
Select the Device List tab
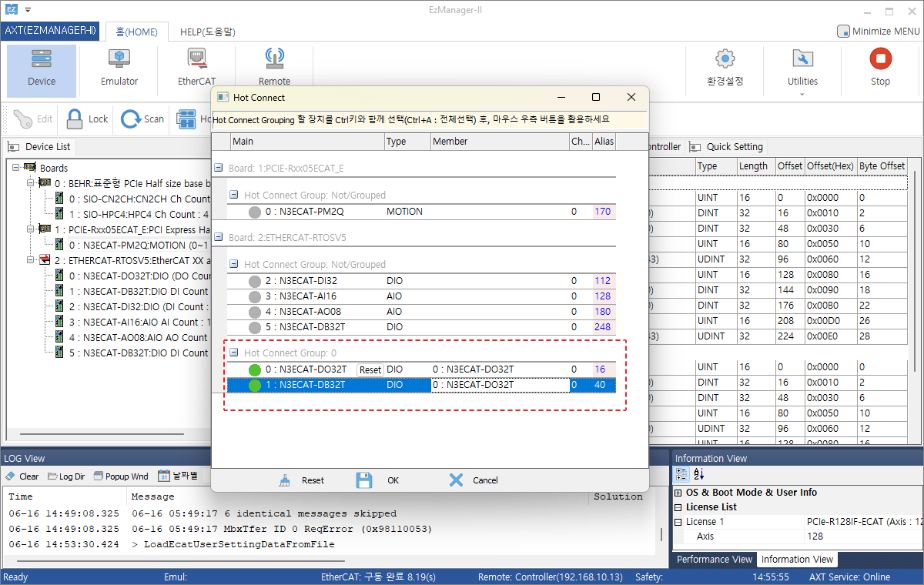click(x=41, y=146)
